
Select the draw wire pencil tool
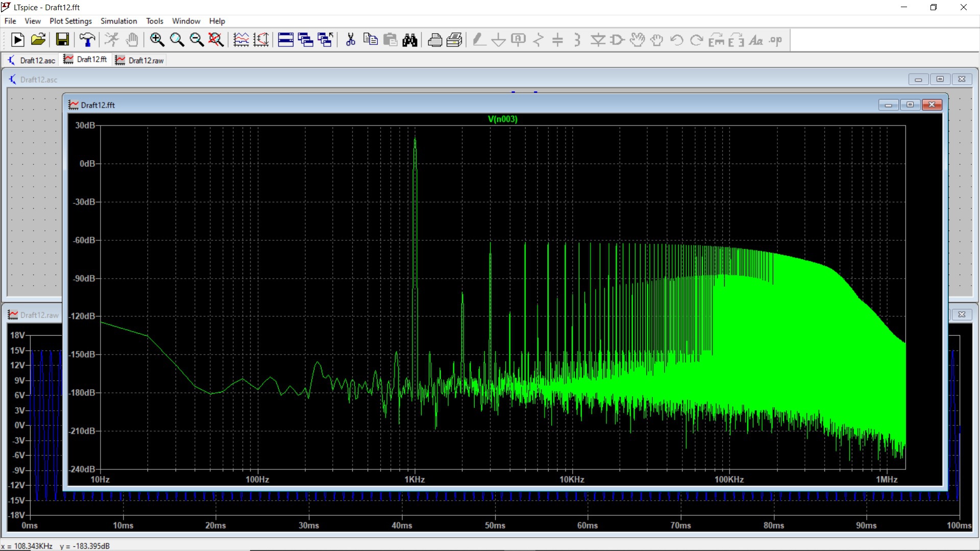click(479, 40)
